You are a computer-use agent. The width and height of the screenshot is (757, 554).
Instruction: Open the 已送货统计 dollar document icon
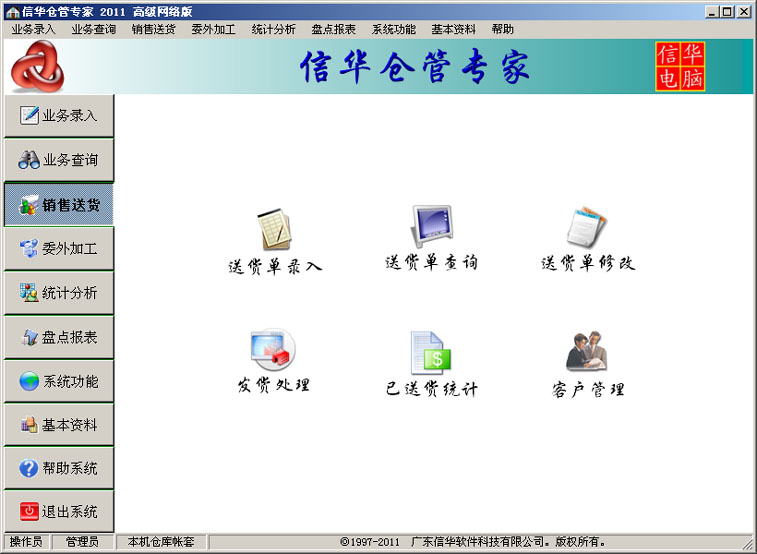(431, 353)
